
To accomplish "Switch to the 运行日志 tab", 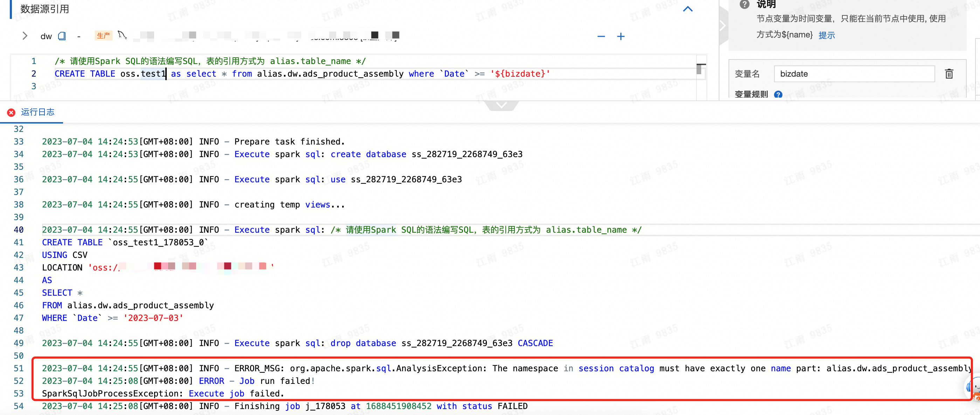I will (x=38, y=112).
